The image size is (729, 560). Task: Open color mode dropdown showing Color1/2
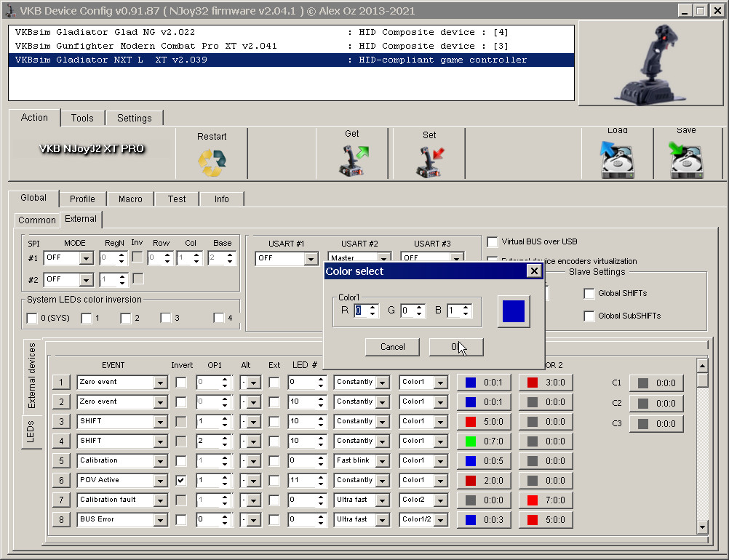440,519
